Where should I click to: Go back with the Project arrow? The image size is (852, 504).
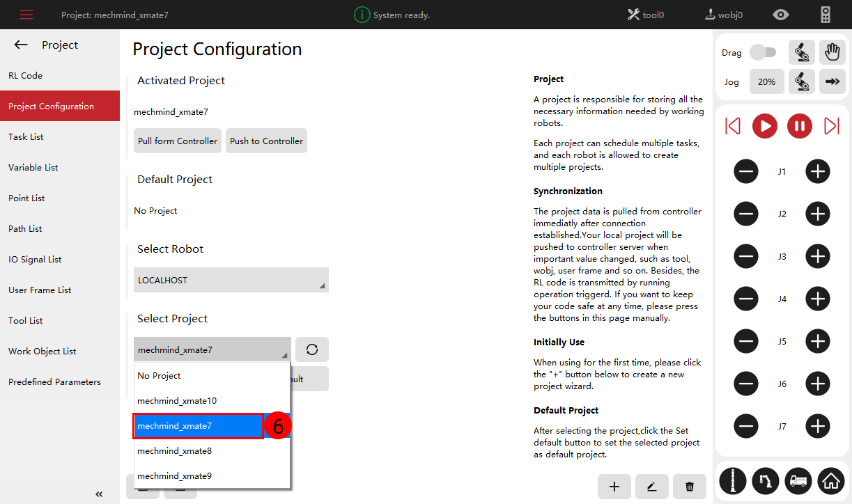click(x=21, y=45)
